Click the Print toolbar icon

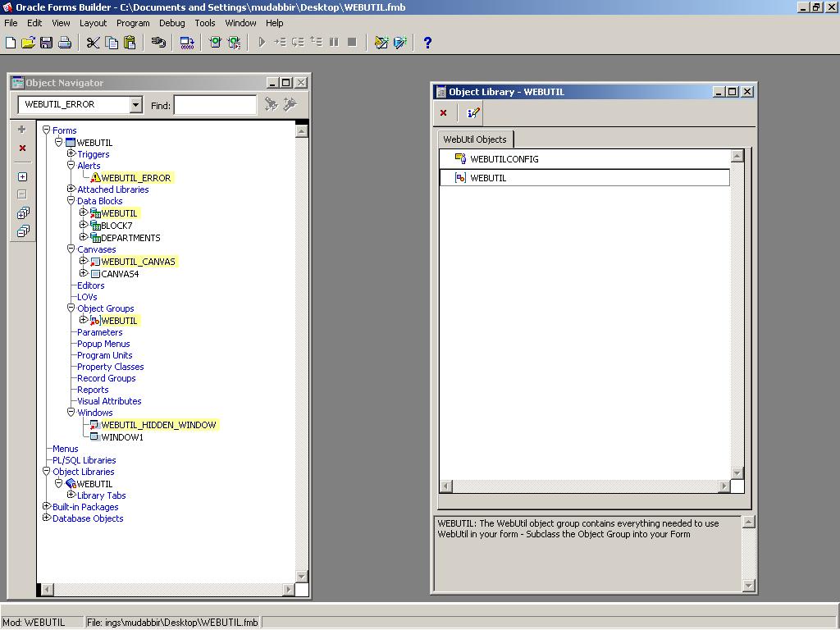[65, 43]
